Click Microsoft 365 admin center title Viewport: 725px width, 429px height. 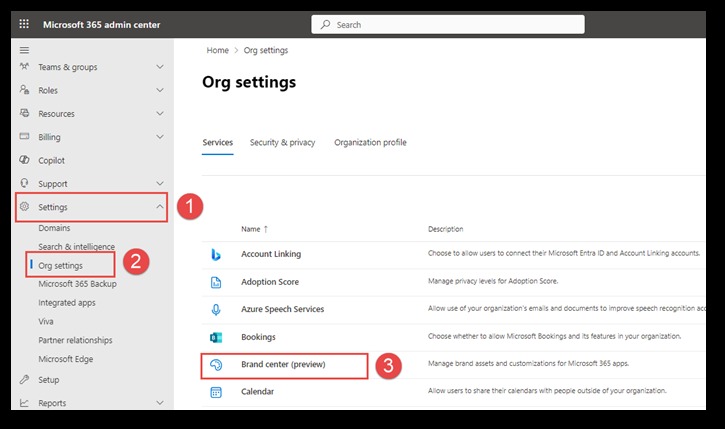[x=102, y=25]
